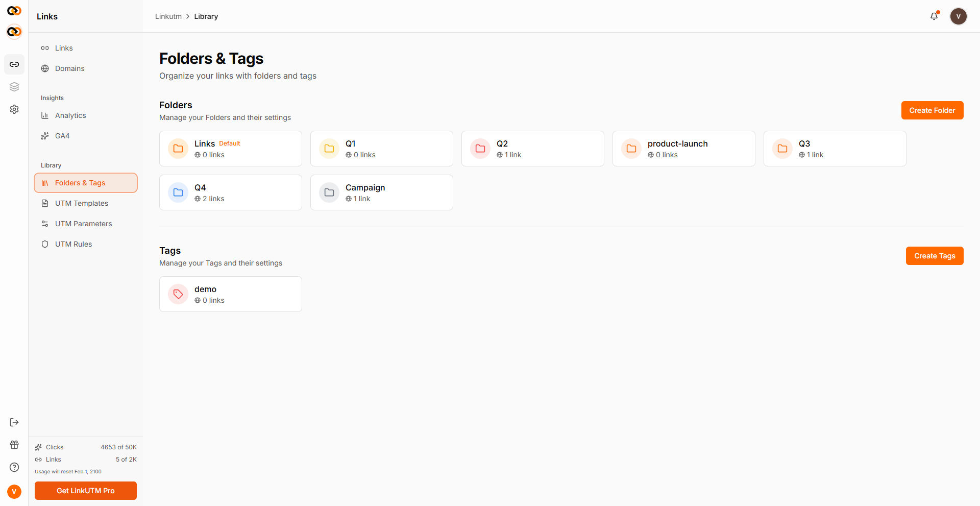Screen dimensions: 980x506
Task: Open the demo tag name
Action: coord(206,289)
